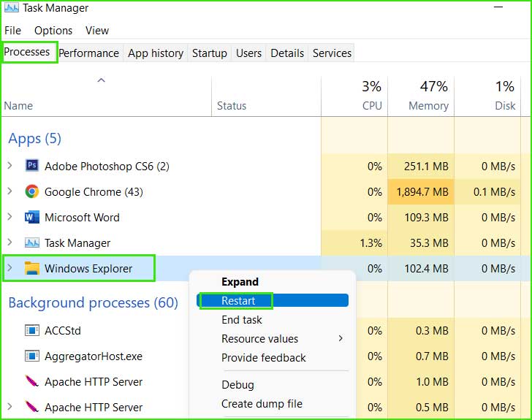Expand the Adobe Photoshop CS6 process group
This screenshot has width=532, height=420.
(x=9, y=166)
